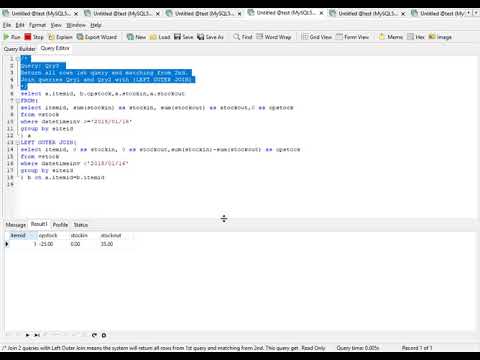The width and height of the screenshot is (480, 360).
Task: Click the LEFT OUTER JOIN( code line
Action: click(49, 143)
